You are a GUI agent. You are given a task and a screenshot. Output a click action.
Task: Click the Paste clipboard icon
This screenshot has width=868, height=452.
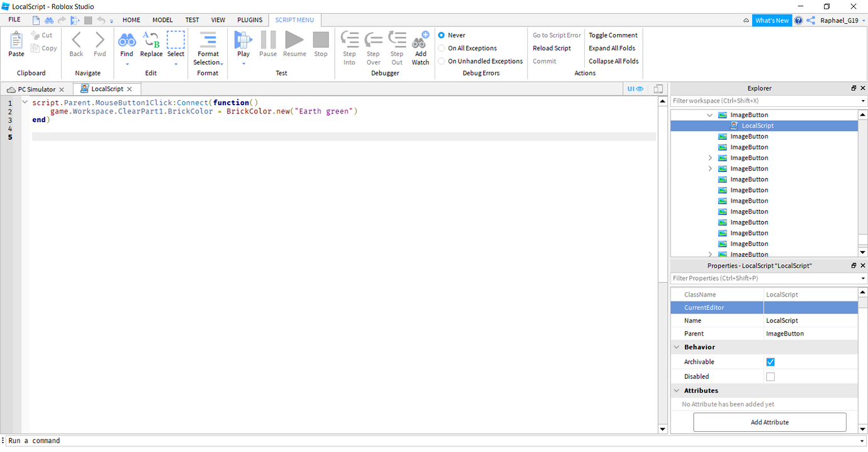pyautogui.click(x=16, y=40)
